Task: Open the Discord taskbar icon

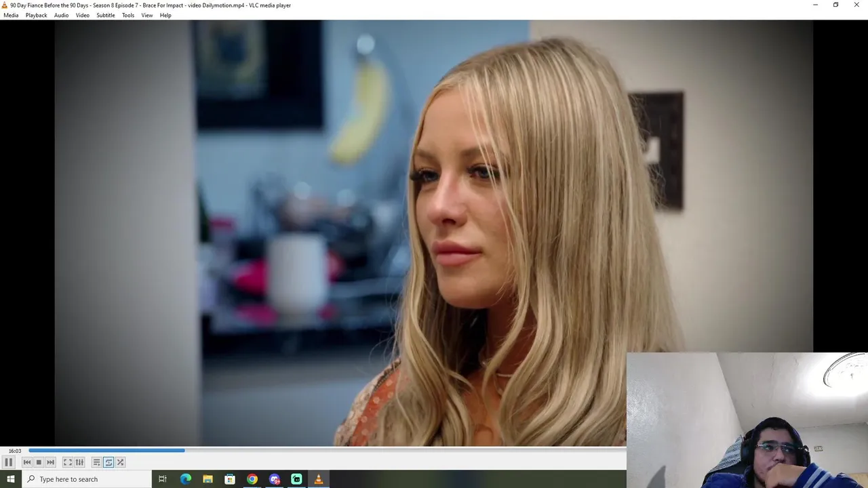Action: pyautogui.click(x=275, y=479)
